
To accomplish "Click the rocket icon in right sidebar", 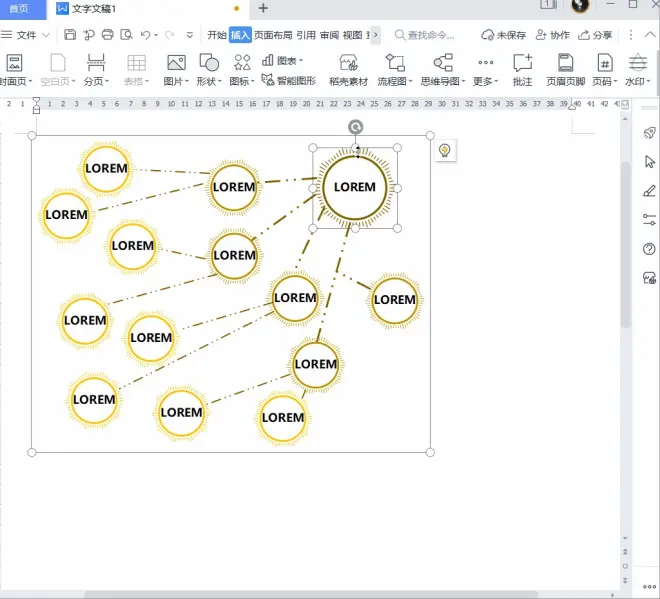I will [649, 133].
